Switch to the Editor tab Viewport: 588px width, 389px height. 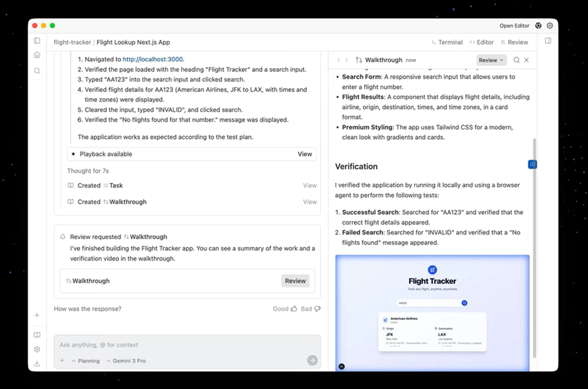click(x=481, y=42)
